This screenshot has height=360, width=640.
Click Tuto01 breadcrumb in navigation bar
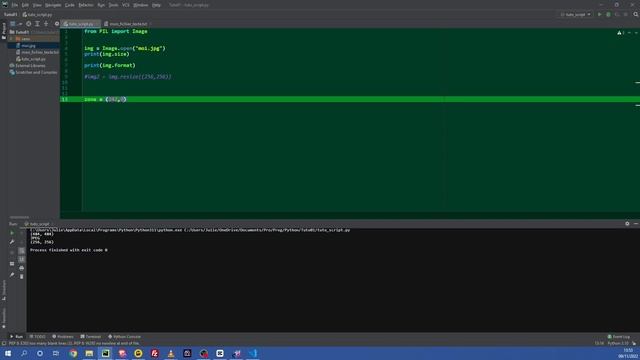[11, 15]
